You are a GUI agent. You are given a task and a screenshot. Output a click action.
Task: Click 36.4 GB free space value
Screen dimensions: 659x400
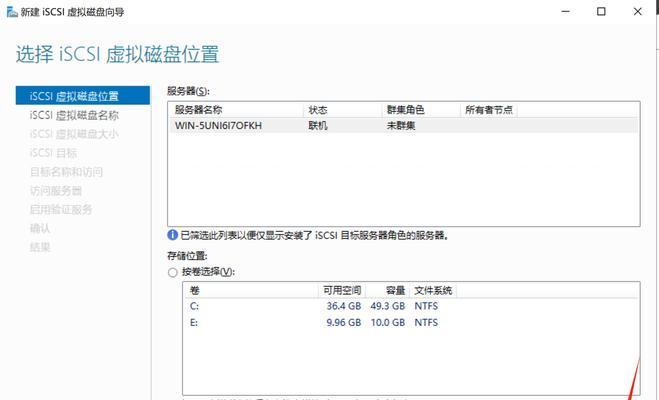click(344, 306)
